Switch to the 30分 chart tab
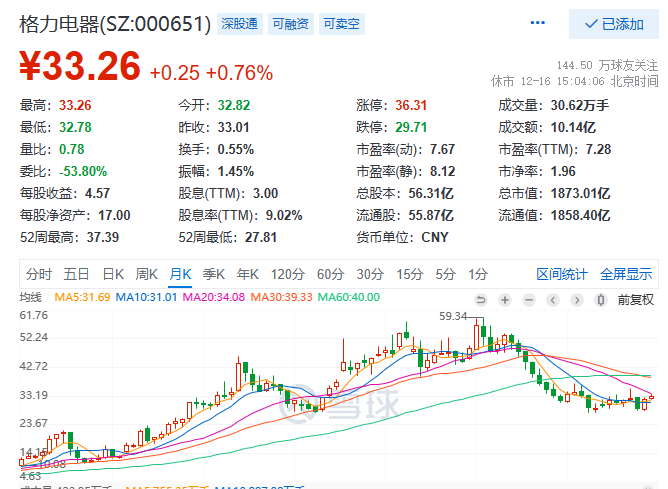The image size is (668, 489). (370, 274)
